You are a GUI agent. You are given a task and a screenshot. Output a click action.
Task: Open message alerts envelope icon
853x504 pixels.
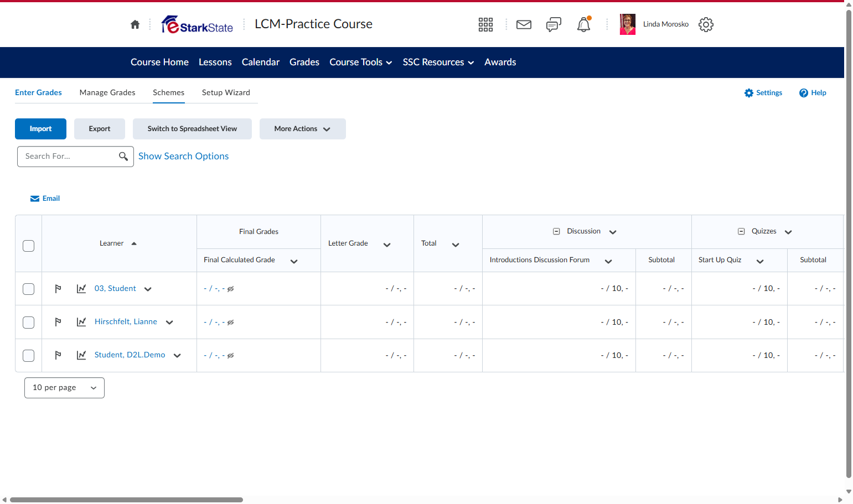click(x=524, y=24)
